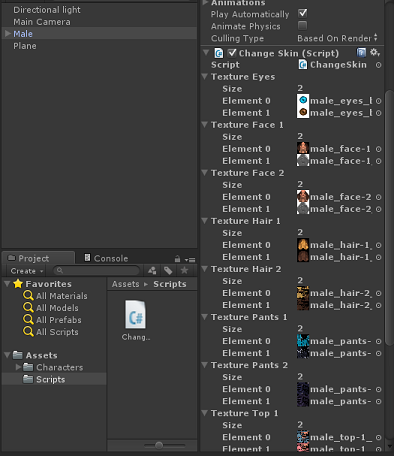394x456 pixels.
Task: Click the brown male_eyes texture thumbnail
Action: point(303,112)
